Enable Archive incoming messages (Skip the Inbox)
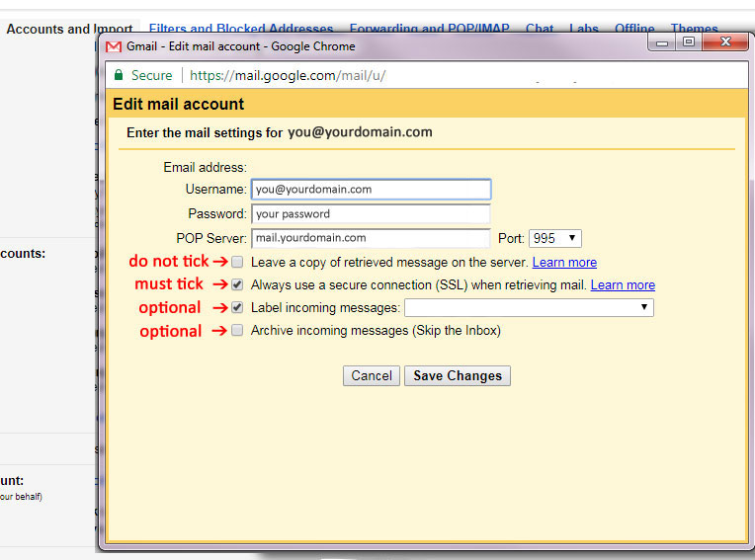The height and width of the screenshot is (560, 755). [x=237, y=330]
